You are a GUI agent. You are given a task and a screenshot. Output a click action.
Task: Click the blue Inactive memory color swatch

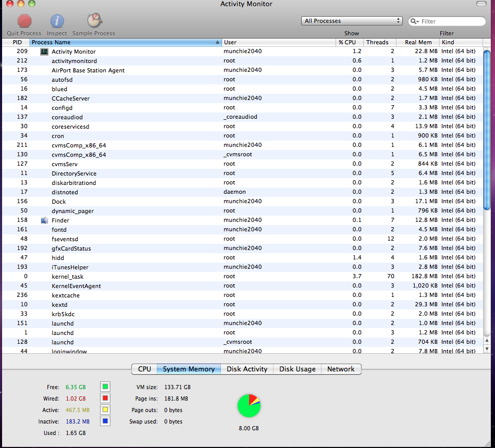pos(105,421)
